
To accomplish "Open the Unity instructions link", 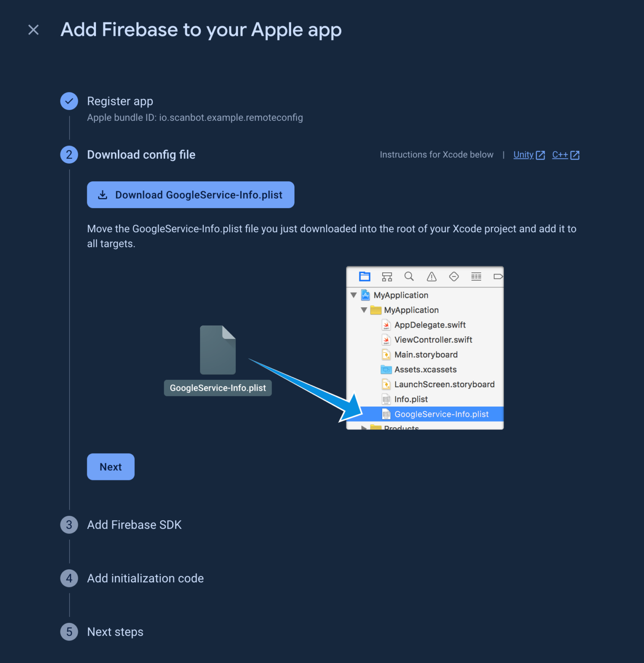I will tap(523, 155).
